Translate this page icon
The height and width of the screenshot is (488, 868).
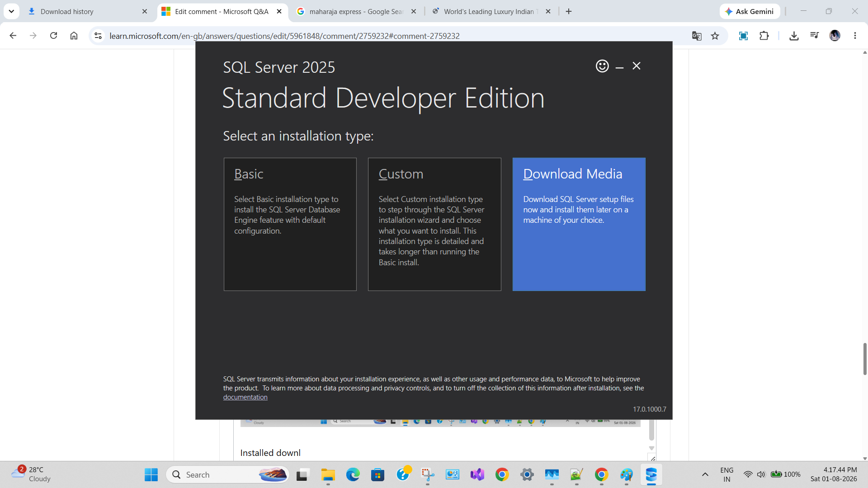click(x=697, y=36)
